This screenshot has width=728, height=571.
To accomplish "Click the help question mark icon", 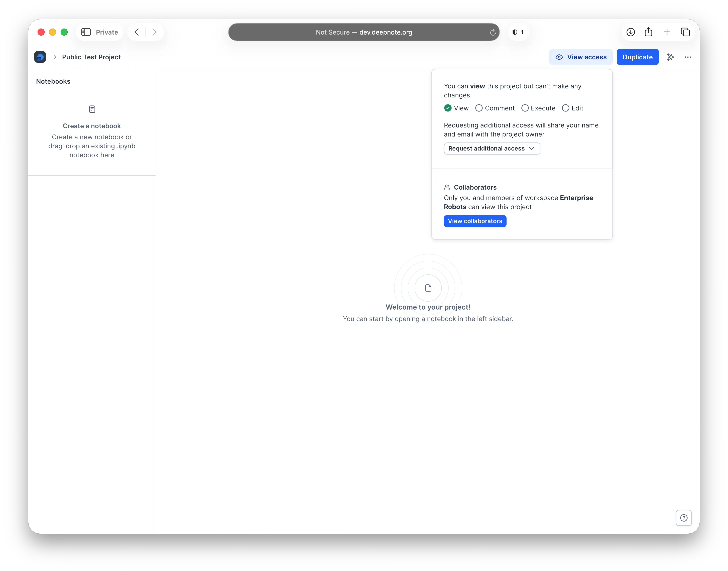I will click(x=683, y=518).
